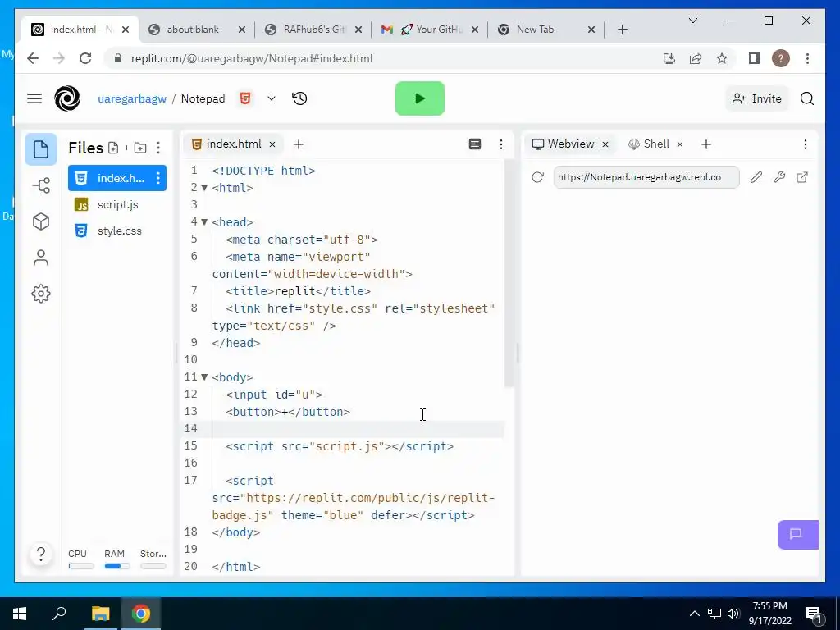Switch to the RAFhub6's GitHub browser tab

point(314,30)
